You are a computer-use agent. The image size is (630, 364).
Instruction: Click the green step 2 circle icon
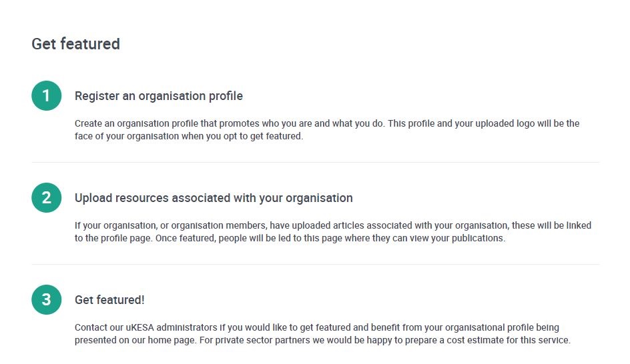[47, 197]
